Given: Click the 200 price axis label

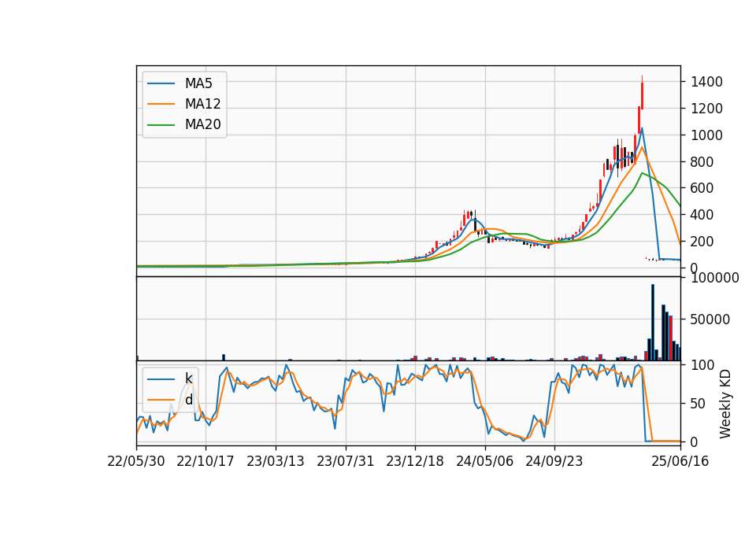Looking at the screenshot, I should click(x=702, y=242).
